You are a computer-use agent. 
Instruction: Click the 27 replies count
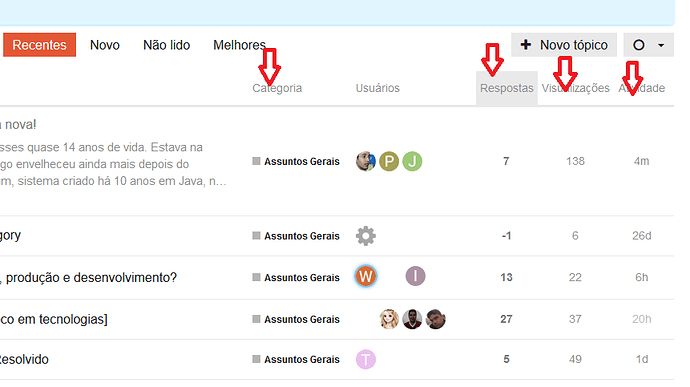click(x=506, y=319)
